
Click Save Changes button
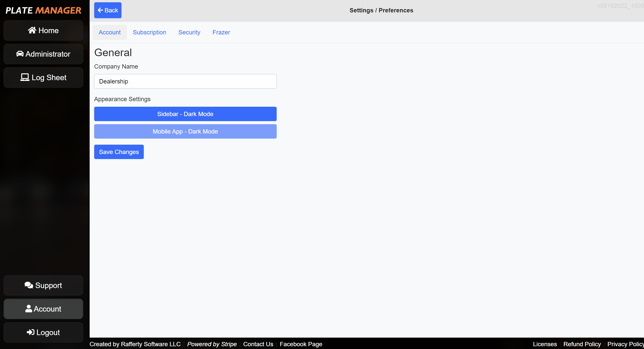(x=119, y=152)
